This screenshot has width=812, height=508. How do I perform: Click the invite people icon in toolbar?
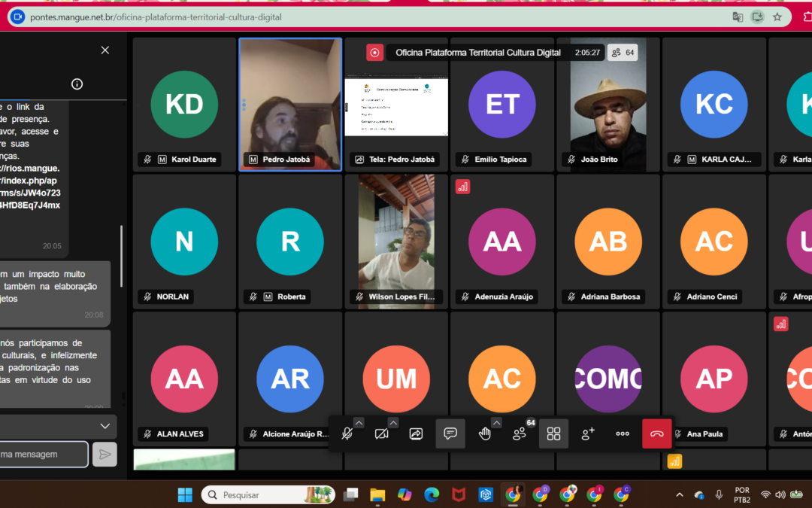[x=588, y=434]
